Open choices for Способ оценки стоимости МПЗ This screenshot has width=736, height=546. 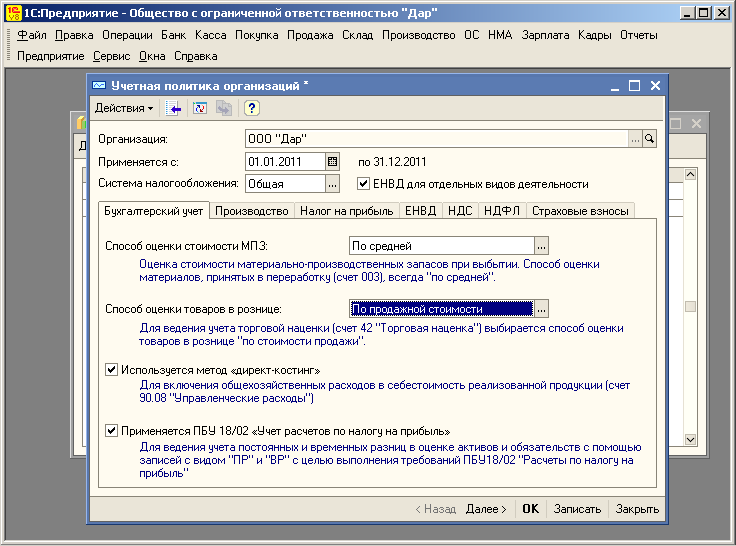[542, 246]
